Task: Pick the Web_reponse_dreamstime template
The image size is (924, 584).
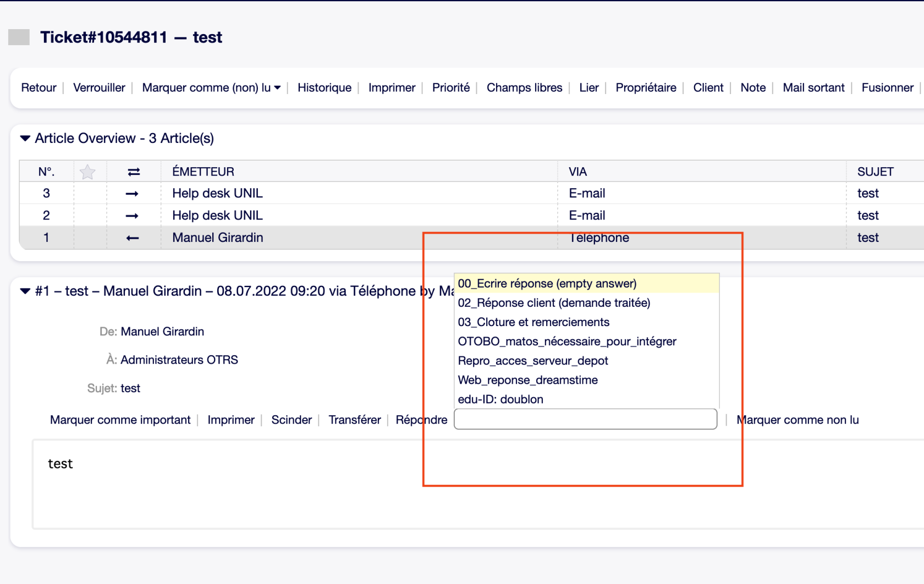Action: 527,380
